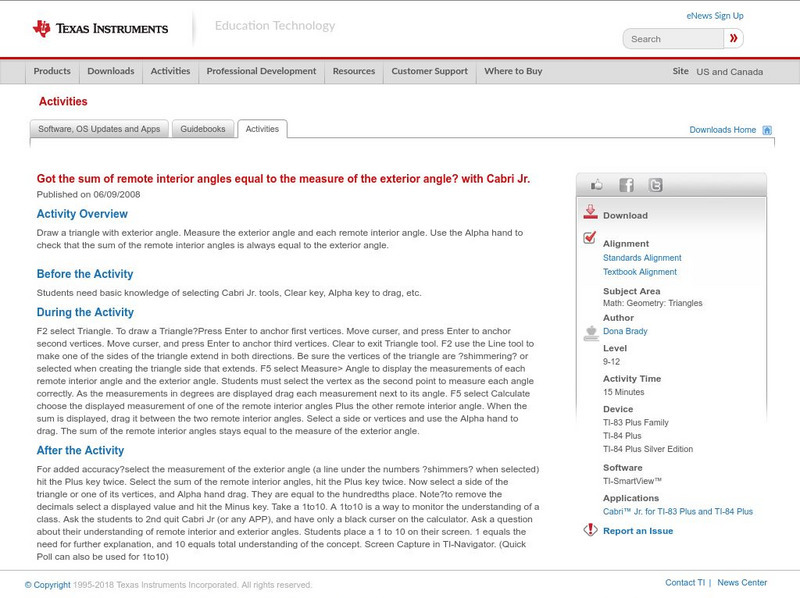Click the Education Technology header text
The width and height of the screenshot is (800, 598).
[275, 26]
